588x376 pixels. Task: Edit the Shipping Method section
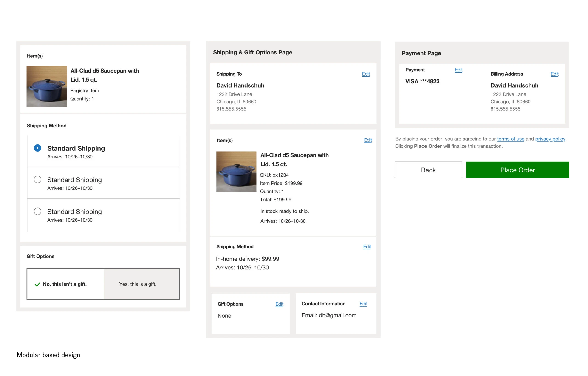367,247
